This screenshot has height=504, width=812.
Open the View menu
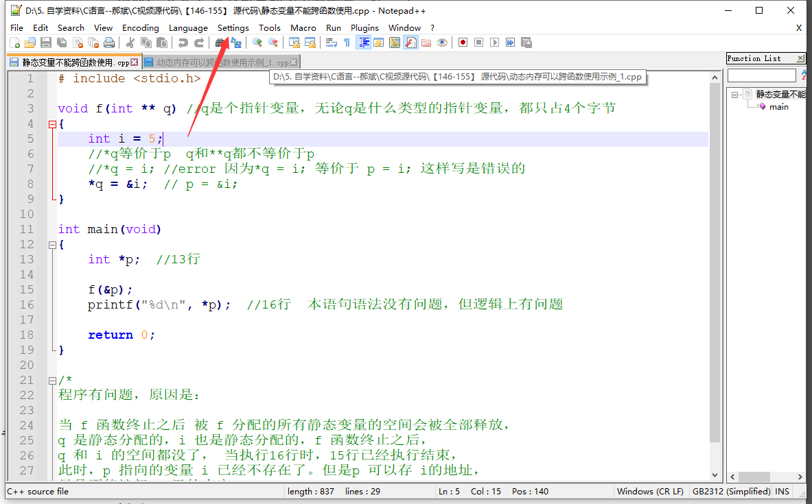(103, 28)
